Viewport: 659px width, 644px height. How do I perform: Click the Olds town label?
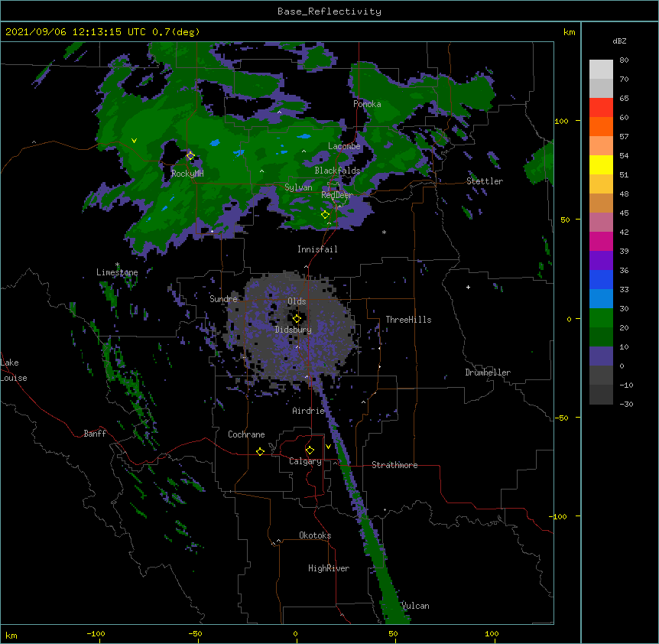(x=297, y=301)
